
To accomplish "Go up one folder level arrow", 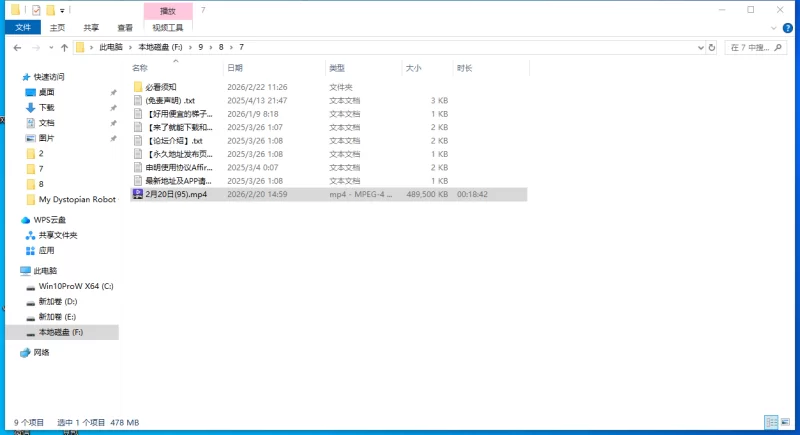I will (x=64, y=47).
